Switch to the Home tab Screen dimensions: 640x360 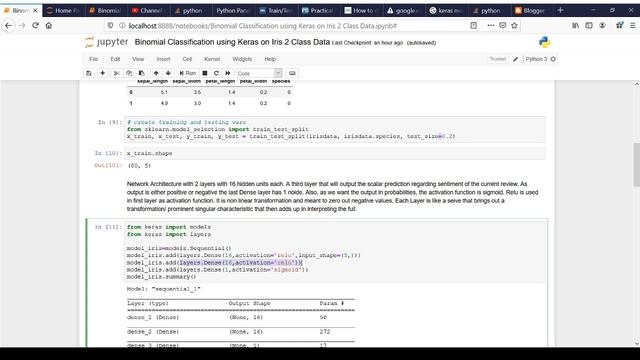click(x=64, y=11)
